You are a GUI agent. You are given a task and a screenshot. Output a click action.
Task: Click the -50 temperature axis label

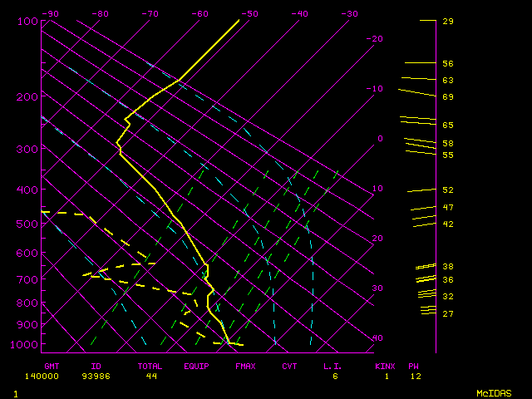(249, 14)
